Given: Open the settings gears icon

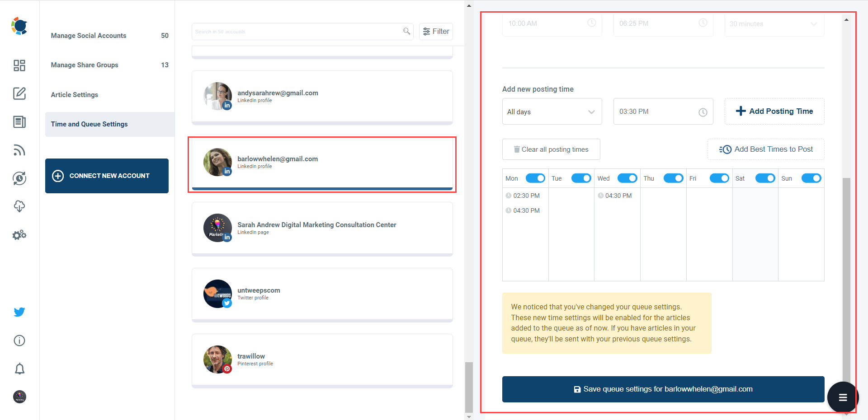Looking at the screenshot, I should 19,234.
